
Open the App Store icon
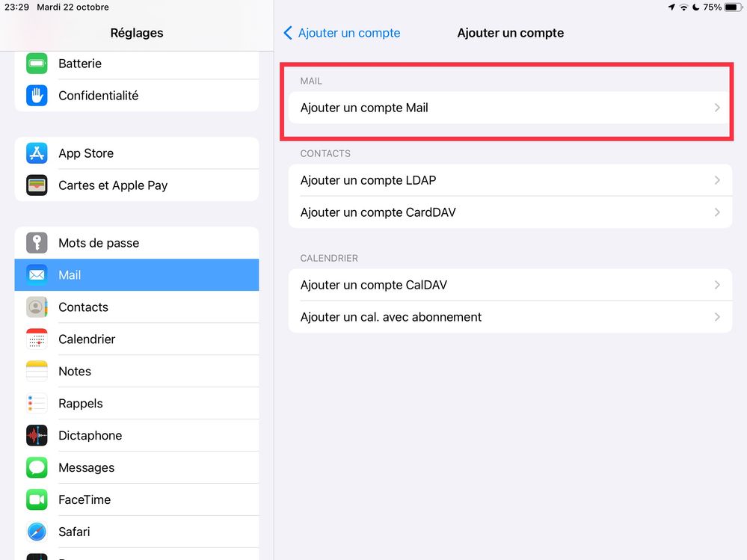pos(37,153)
